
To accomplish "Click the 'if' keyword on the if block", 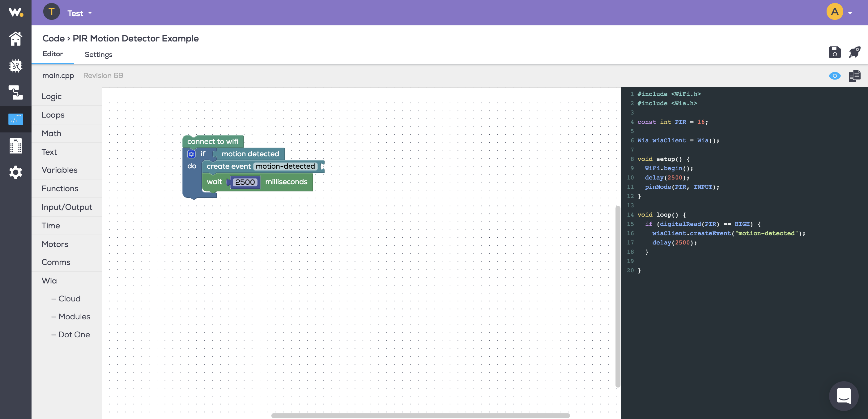I will coord(203,154).
